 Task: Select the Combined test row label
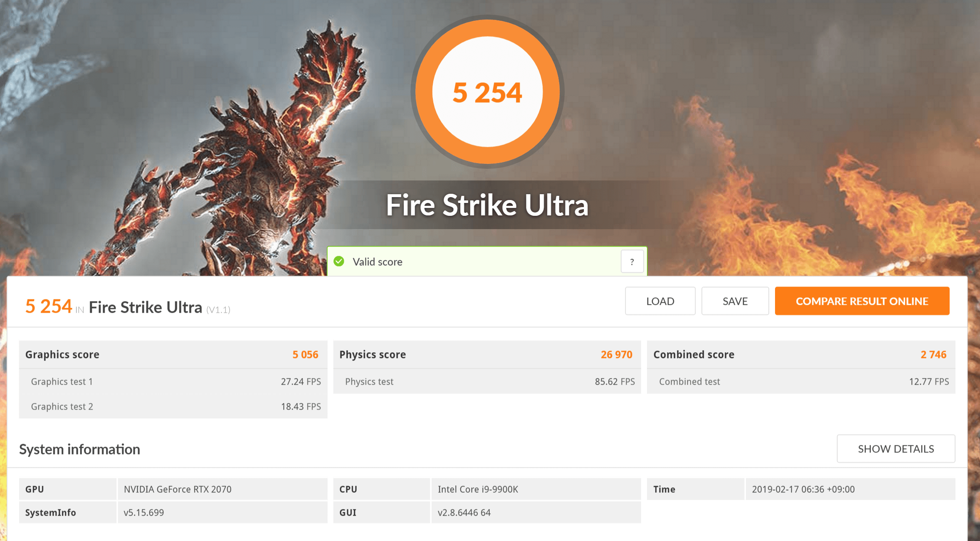click(689, 381)
